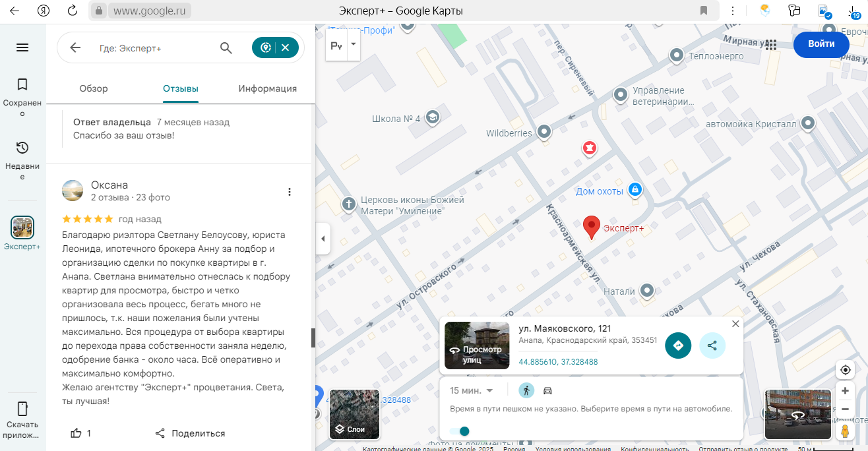Click the directions icon for ул. Маяковского, 121
The width and height of the screenshot is (868, 451).
click(678, 346)
